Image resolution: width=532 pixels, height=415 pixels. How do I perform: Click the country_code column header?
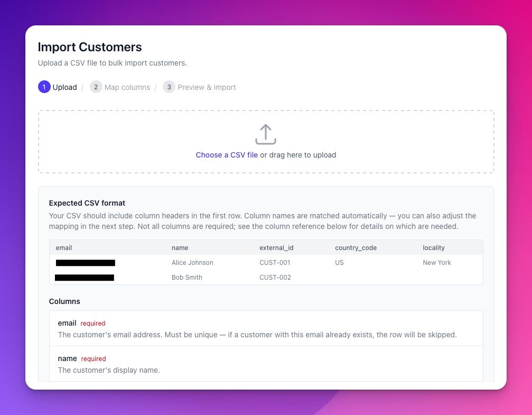click(356, 247)
